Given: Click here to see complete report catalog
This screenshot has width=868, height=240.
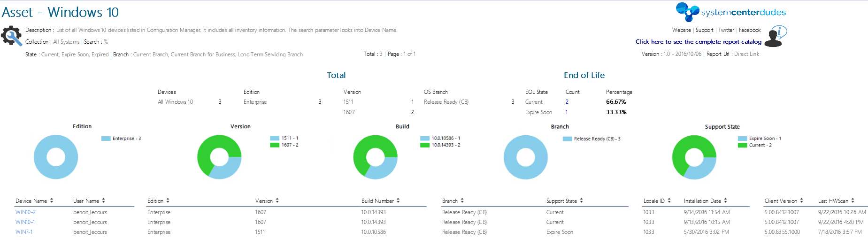Looking at the screenshot, I should (x=699, y=42).
